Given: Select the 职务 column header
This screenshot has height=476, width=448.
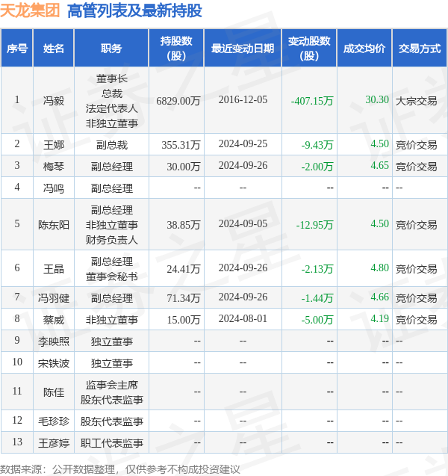Looking at the screenshot, I should click(111, 49).
